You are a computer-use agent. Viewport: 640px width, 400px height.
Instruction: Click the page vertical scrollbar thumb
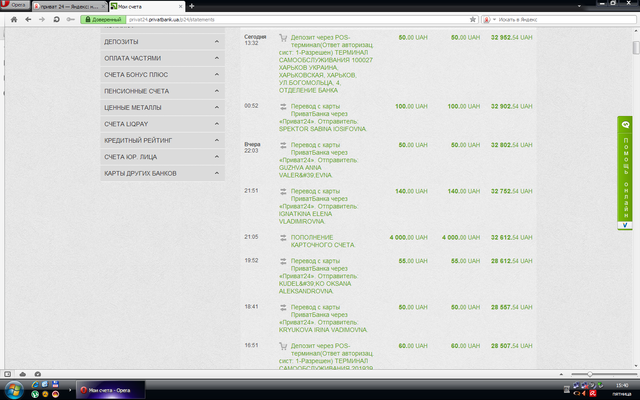(x=636, y=47)
